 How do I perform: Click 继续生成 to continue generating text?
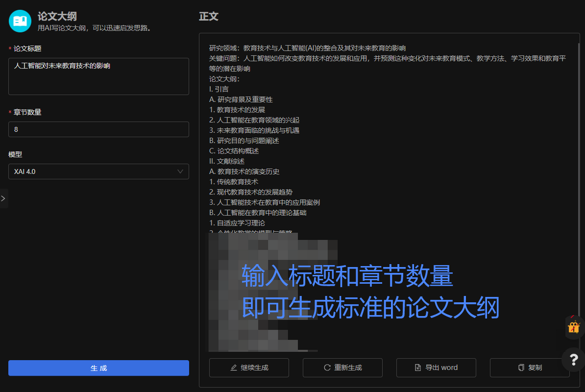[x=249, y=367]
